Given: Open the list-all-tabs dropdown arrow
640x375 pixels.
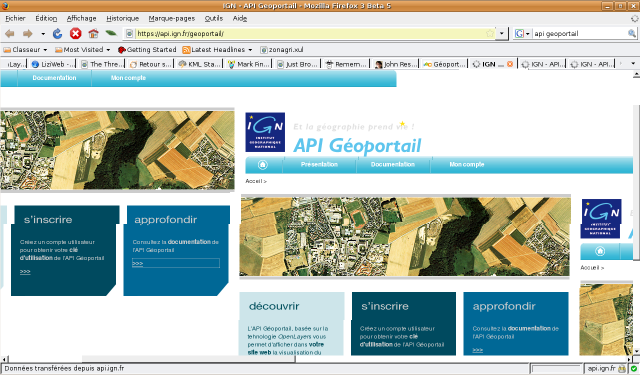Looking at the screenshot, I should 633,64.
